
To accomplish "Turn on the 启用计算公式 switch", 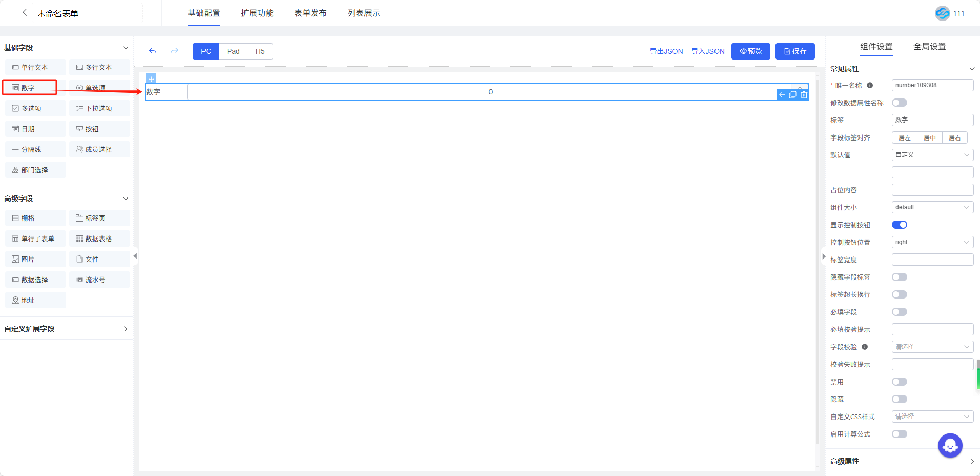I will (x=899, y=434).
